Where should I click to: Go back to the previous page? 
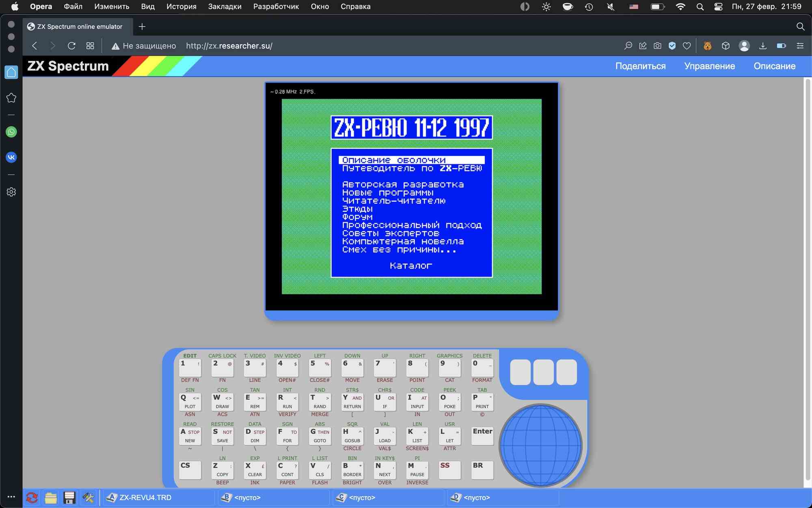pyautogui.click(x=35, y=46)
